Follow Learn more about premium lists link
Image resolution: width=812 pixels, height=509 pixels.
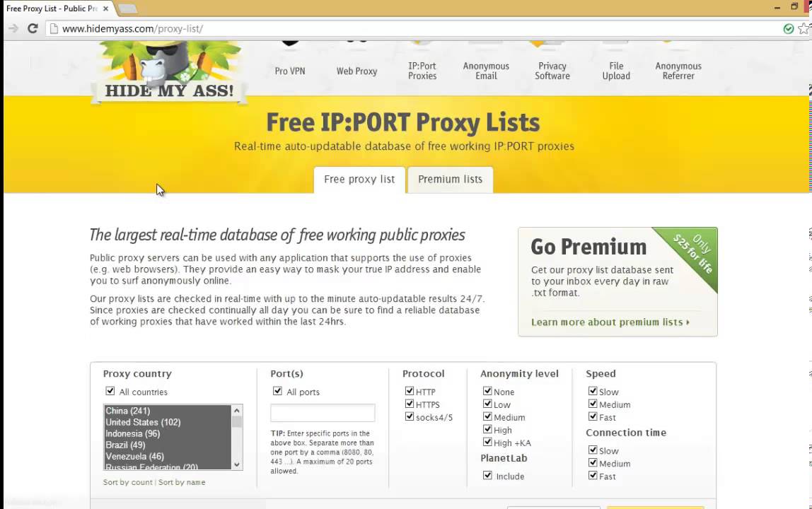coord(610,322)
